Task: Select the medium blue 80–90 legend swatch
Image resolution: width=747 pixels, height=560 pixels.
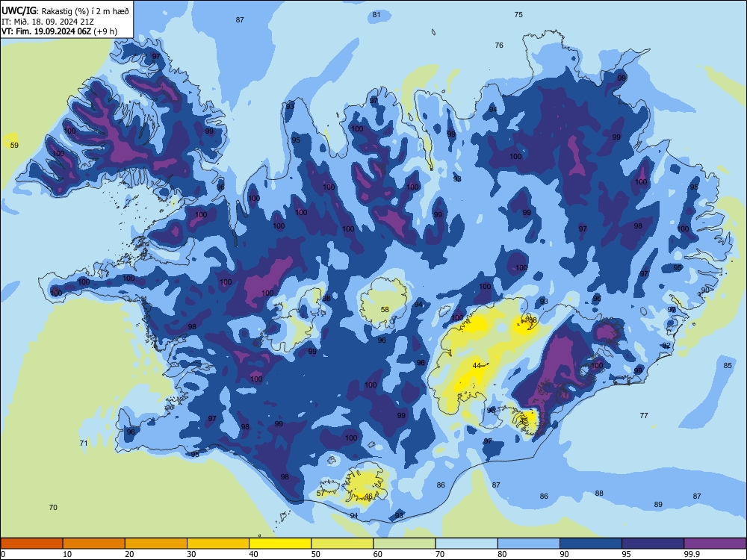Action: [528, 544]
